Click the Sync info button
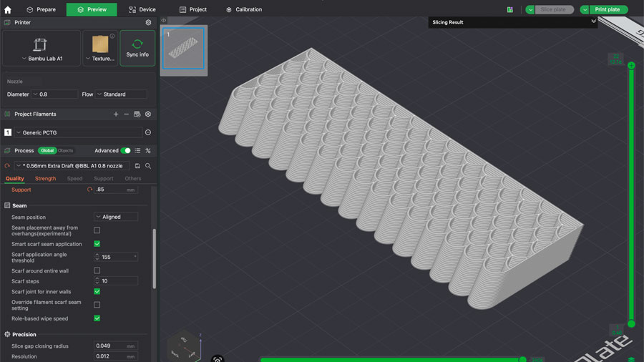Screen dimensions: 644x362 point(137,48)
